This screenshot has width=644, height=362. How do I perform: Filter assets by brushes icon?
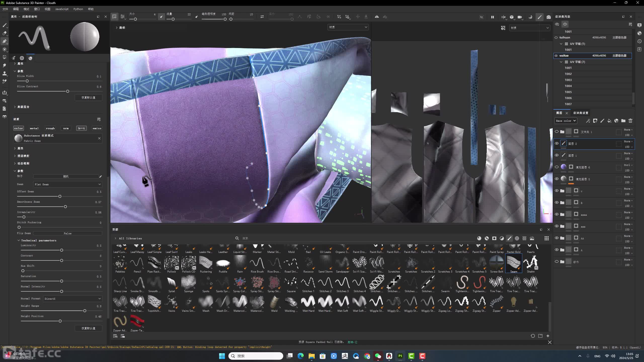point(509,238)
